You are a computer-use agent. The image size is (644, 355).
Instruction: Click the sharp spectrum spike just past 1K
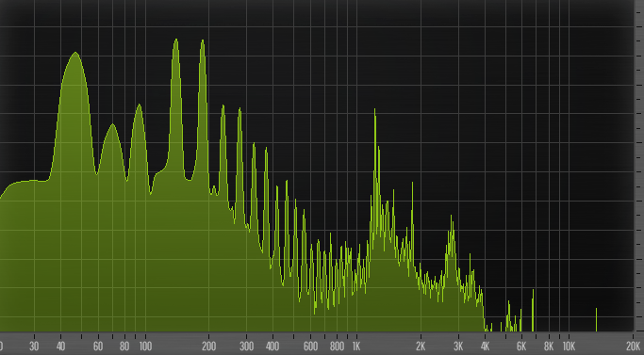tap(374, 110)
